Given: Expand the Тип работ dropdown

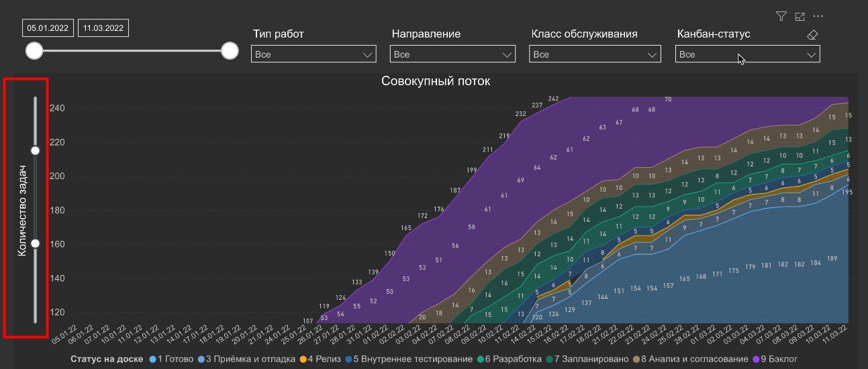Looking at the screenshot, I should [x=314, y=54].
